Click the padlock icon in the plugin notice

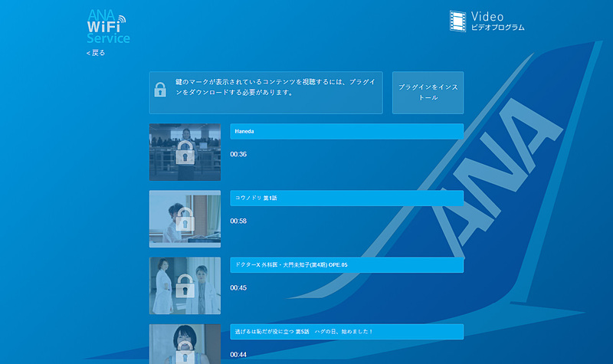[x=160, y=90]
